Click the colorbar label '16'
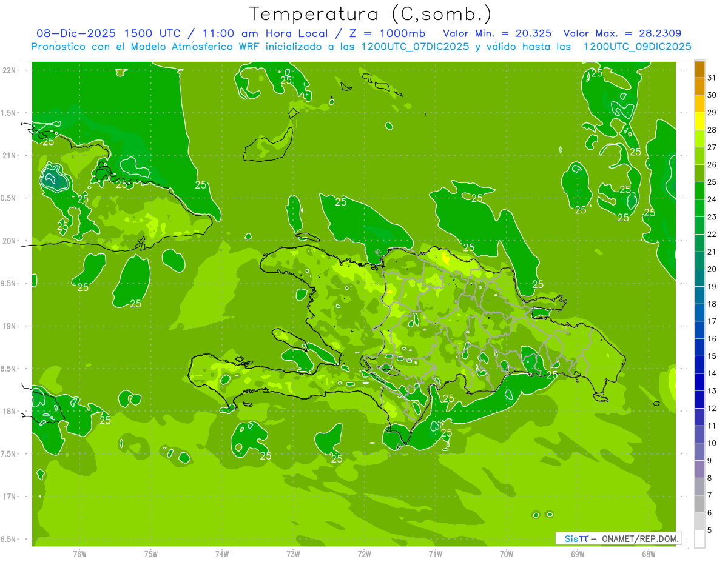The image size is (728, 562). tap(712, 338)
